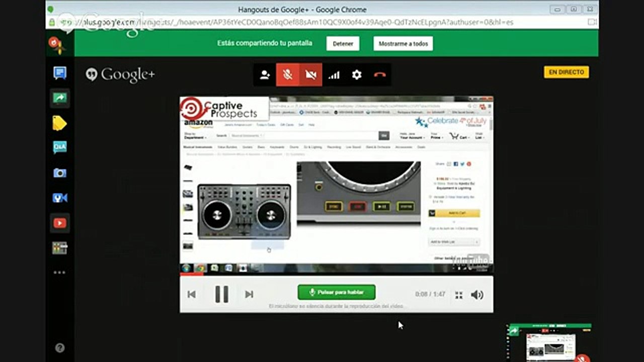Skip to the previous video track
Image resolution: width=644 pixels, height=362 pixels.
192,295
